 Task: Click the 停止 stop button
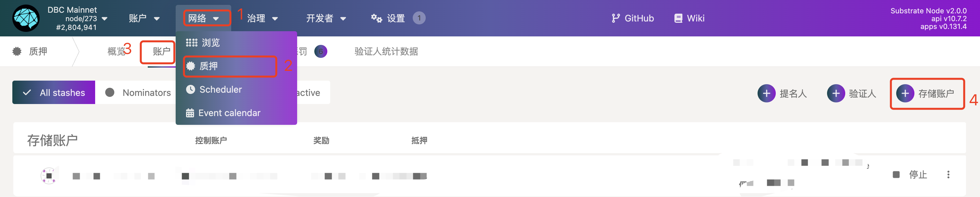tap(910, 175)
